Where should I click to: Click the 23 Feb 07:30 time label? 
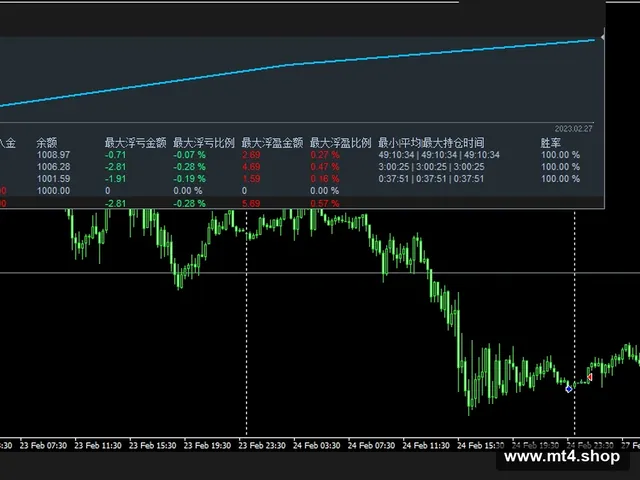pos(43,446)
